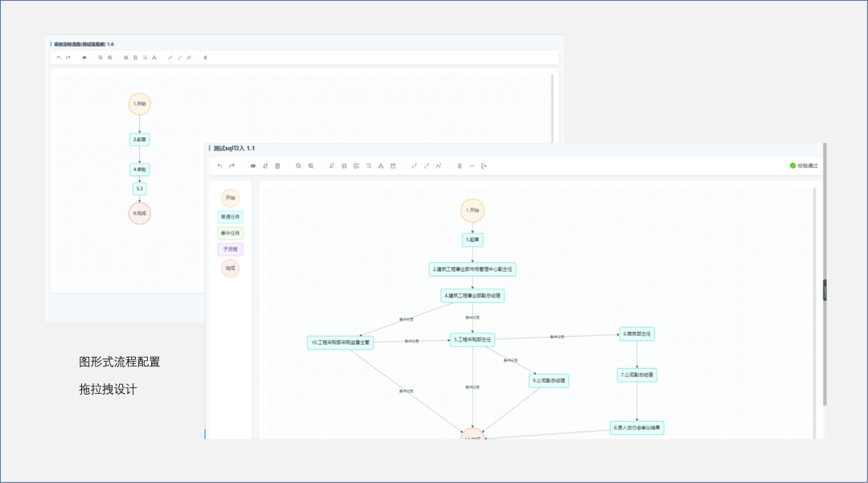
Task: Click the exit icon at toolbar end
Action: (x=484, y=166)
